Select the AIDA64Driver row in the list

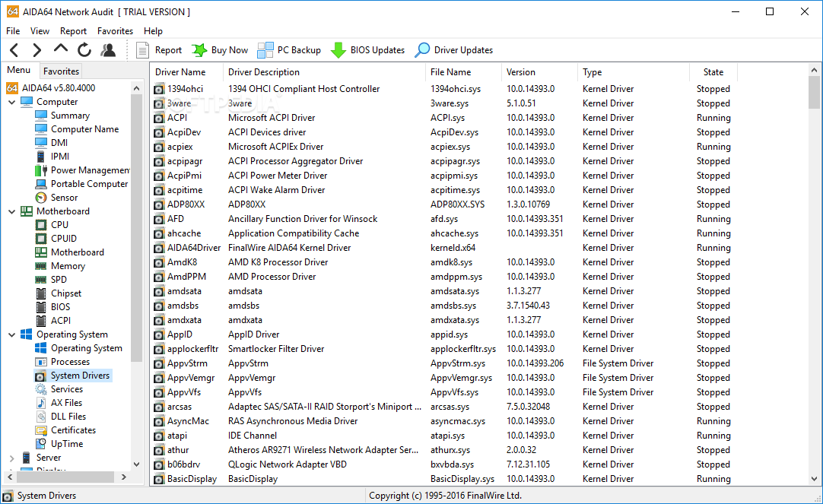[x=445, y=248]
